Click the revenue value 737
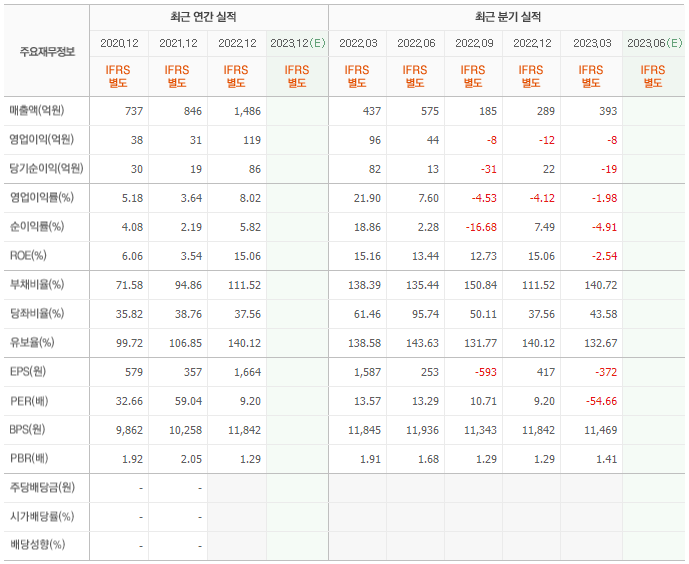 [134, 111]
